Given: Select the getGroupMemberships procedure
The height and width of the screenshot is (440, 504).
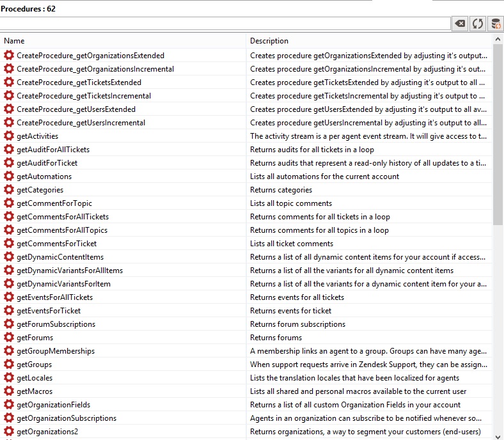Looking at the screenshot, I should [56, 351].
